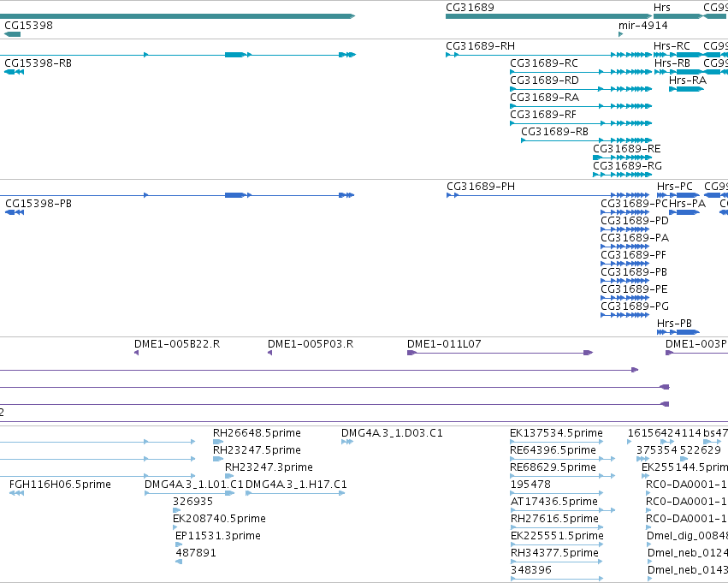
Task: Select the CG31689-PH protein label
Action: click(481, 187)
